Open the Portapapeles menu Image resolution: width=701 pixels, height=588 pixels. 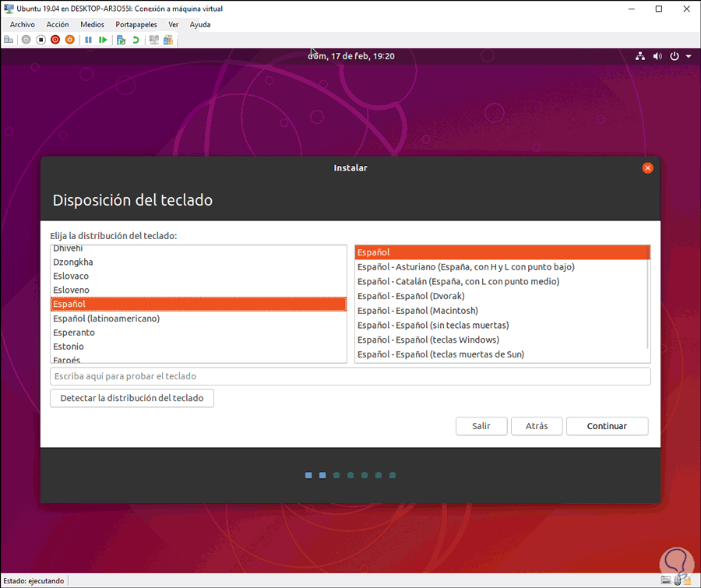point(136,25)
